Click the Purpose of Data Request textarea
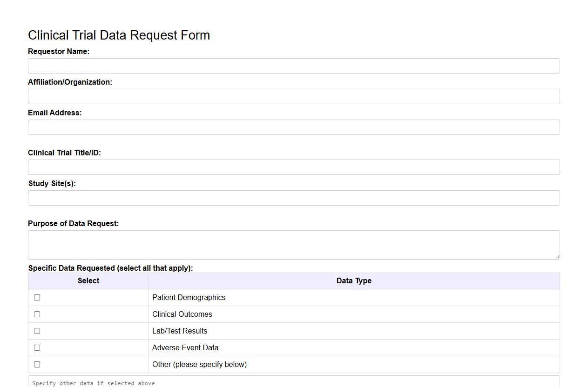The height and width of the screenshot is (387, 588). click(x=294, y=244)
